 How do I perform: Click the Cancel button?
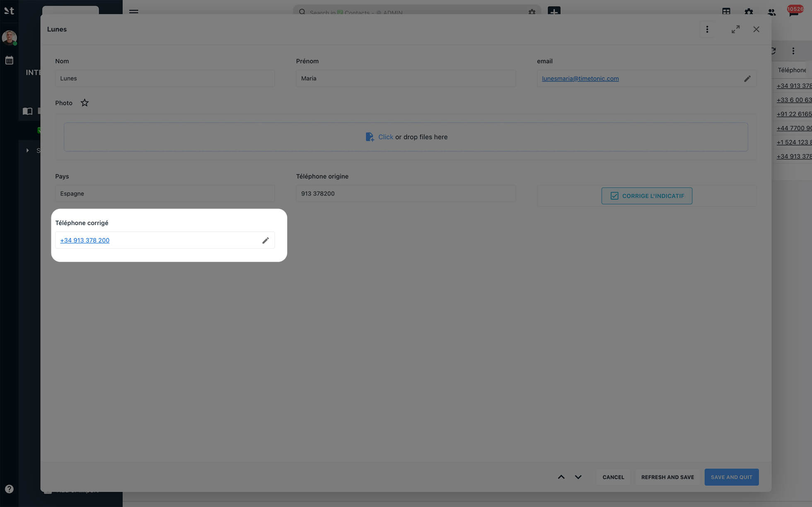tap(613, 477)
